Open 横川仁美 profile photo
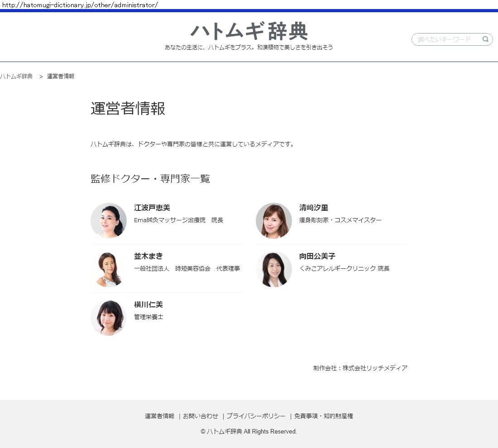Viewport: 498px width, 448px height. [x=109, y=318]
